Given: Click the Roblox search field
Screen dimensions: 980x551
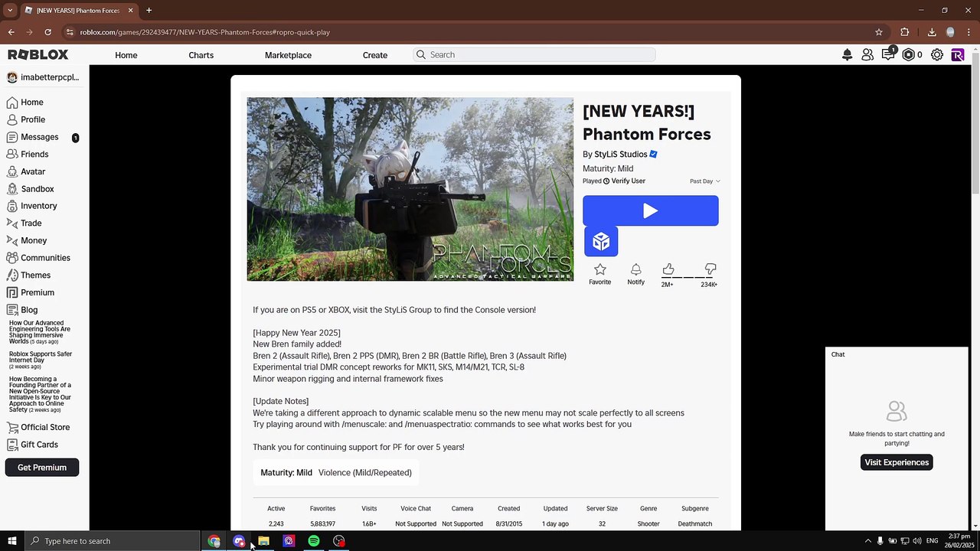Looking at the screenshot, I should click(x=534, y=55).
